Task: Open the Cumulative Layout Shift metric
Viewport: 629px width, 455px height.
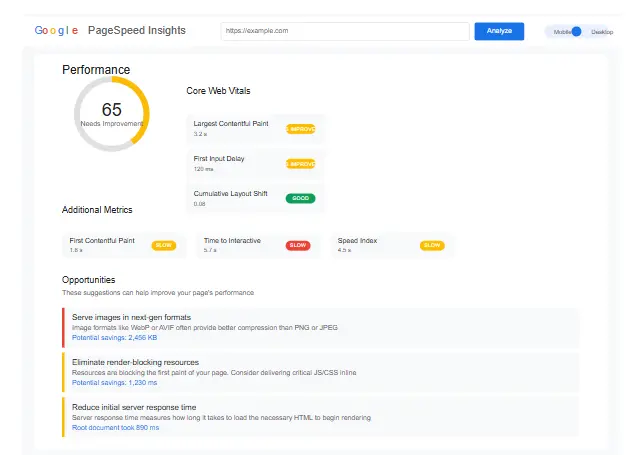Action: [256, 198]
